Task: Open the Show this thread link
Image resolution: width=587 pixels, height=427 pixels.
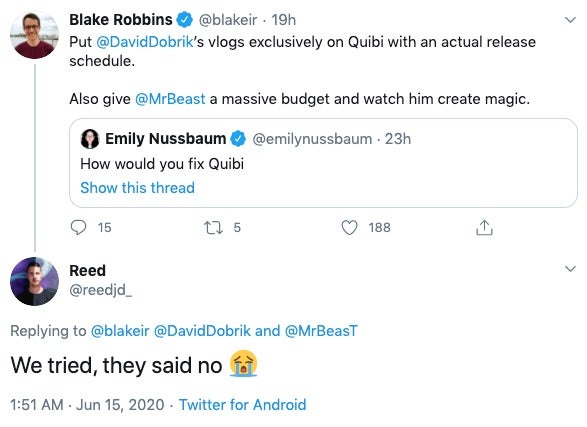Action: coord(137,187)
